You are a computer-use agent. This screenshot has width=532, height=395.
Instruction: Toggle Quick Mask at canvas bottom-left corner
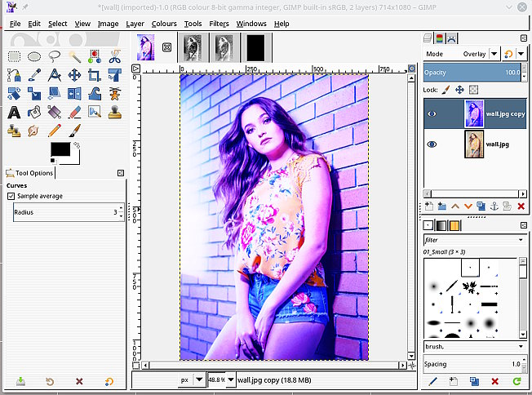click(135, 366)
